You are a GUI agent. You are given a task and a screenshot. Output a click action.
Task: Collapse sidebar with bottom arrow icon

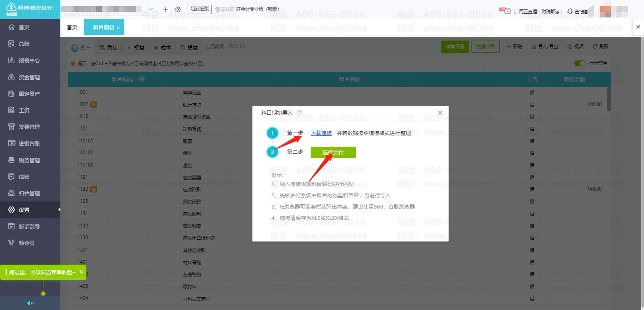(x=30, y=303)
